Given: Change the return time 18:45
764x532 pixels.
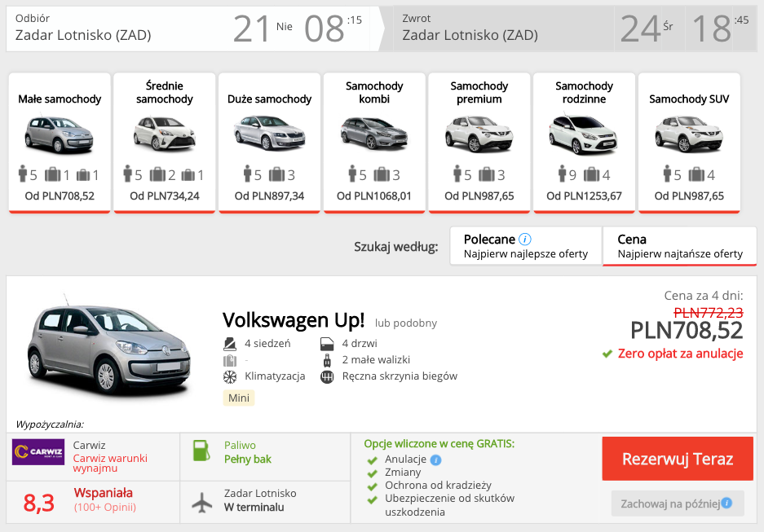Looking at the screenshot, I should click(720, 29).
